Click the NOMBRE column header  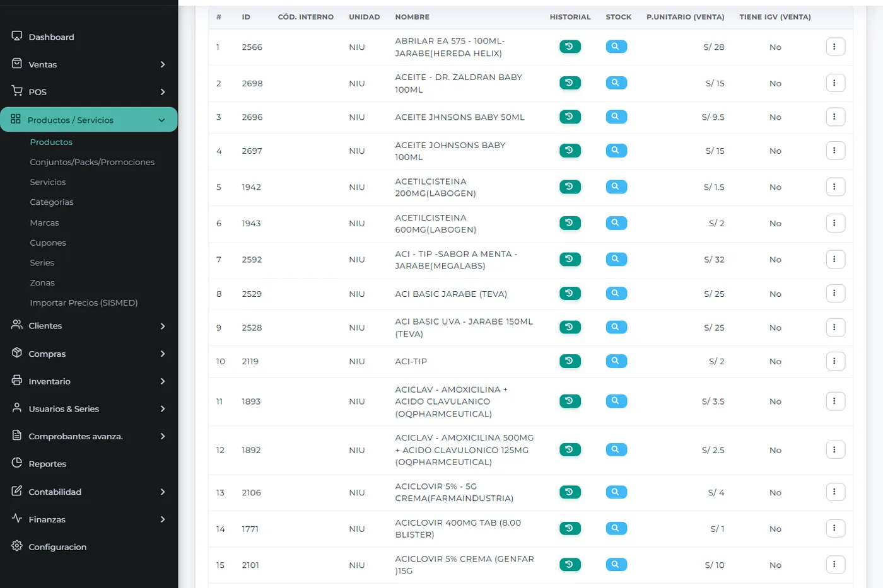click(412, 17)
